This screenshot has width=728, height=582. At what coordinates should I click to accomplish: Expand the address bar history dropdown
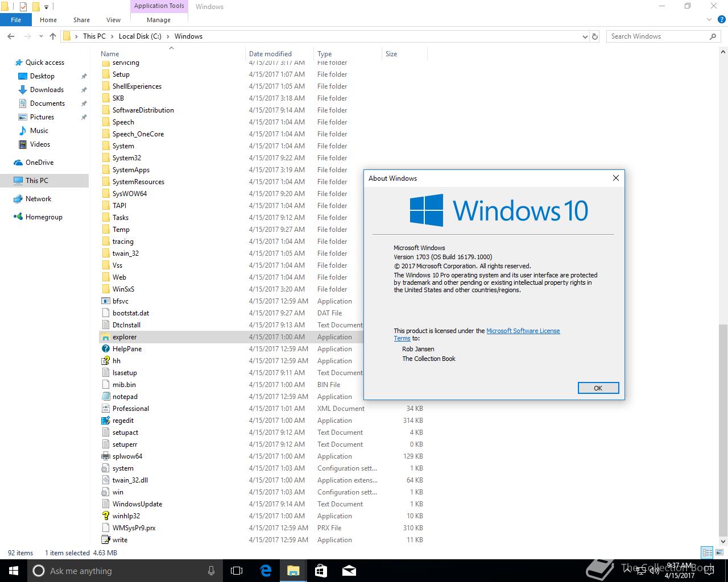click(585, 36)
